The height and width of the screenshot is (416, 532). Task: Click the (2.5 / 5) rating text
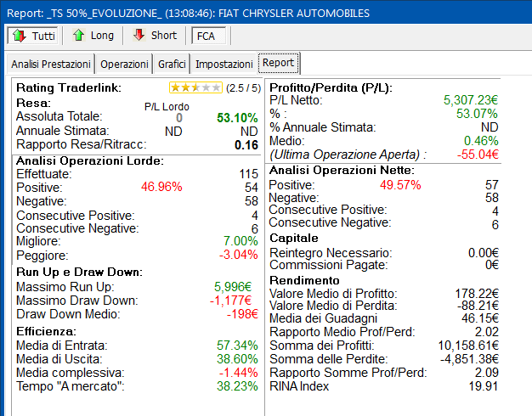pos(243,88)
